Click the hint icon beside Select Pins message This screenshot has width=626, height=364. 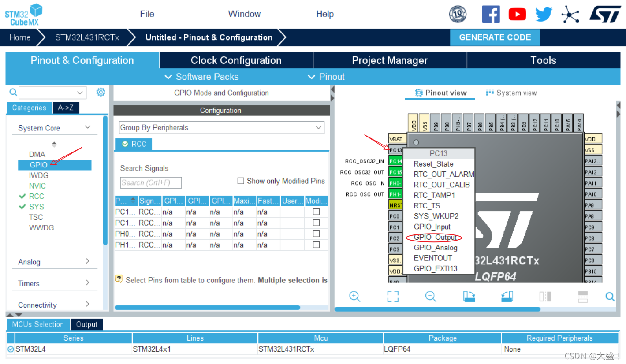pyautogui.click(x=119, y=279)
